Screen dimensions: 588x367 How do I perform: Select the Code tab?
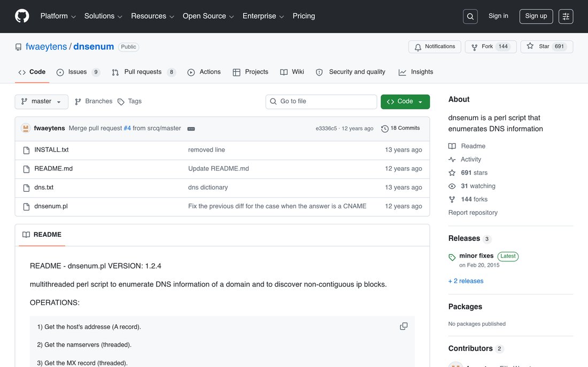click(x=32, y=72)
